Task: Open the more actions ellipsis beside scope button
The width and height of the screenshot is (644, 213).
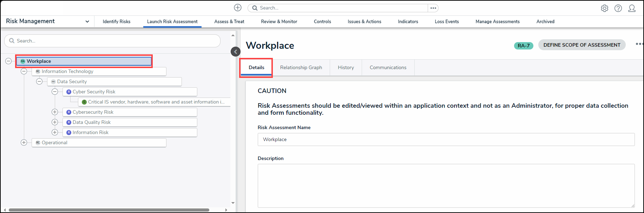Action: point(639,44)
